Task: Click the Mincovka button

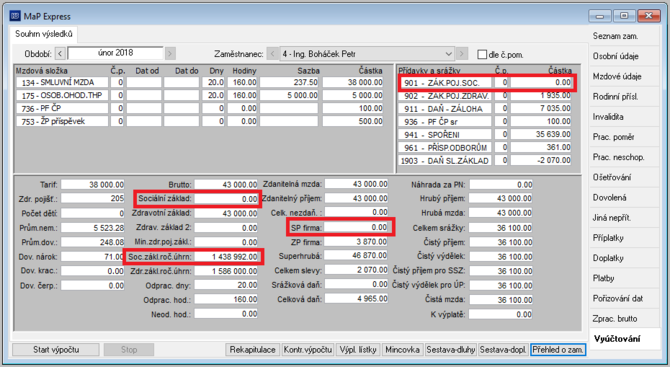Action: (x=402, y=349)
